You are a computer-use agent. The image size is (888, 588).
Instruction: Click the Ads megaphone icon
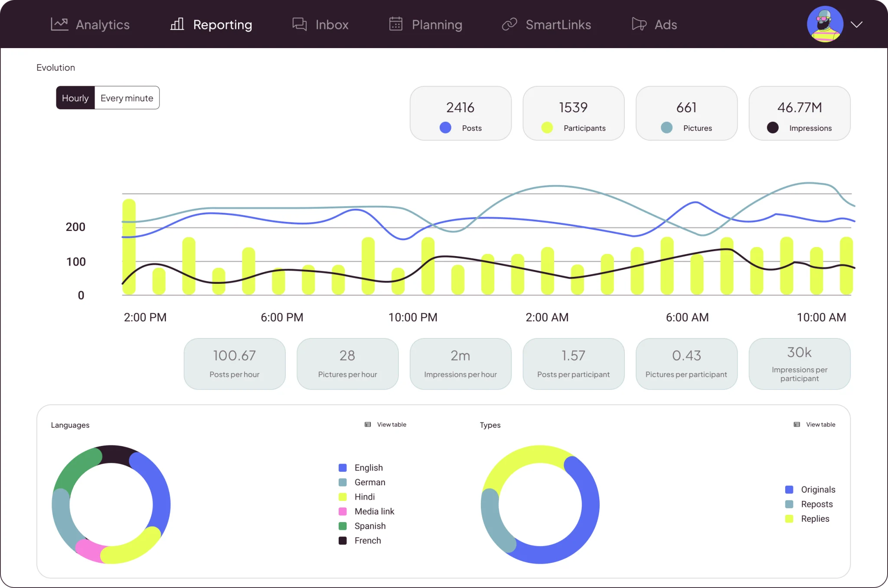639,24
